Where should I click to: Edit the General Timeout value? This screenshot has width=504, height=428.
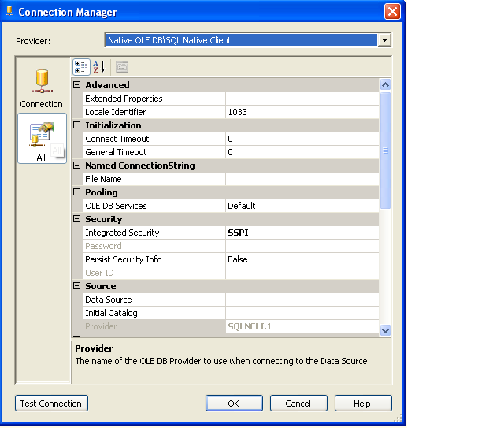302,152
